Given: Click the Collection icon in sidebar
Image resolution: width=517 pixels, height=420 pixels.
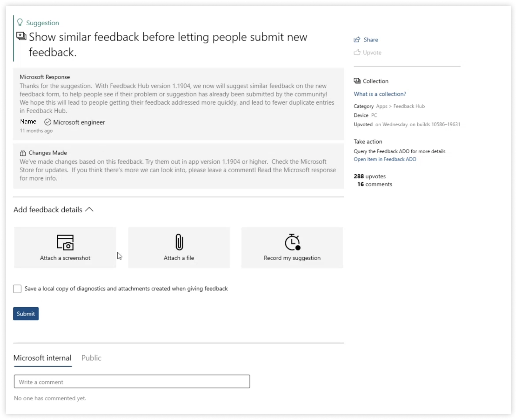Looking at the screenshot, I should (x=357, y=81).
